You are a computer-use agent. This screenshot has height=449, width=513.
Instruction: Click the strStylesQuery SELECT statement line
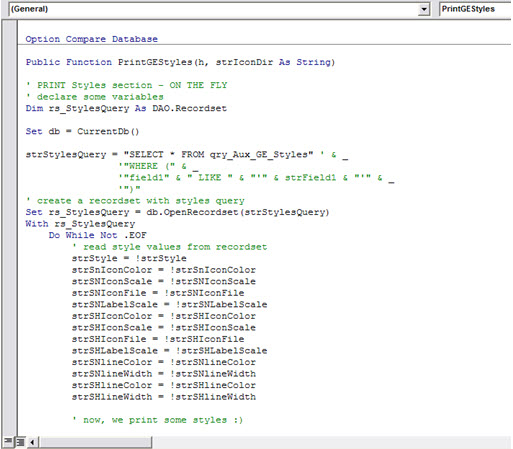pos(187,155)
